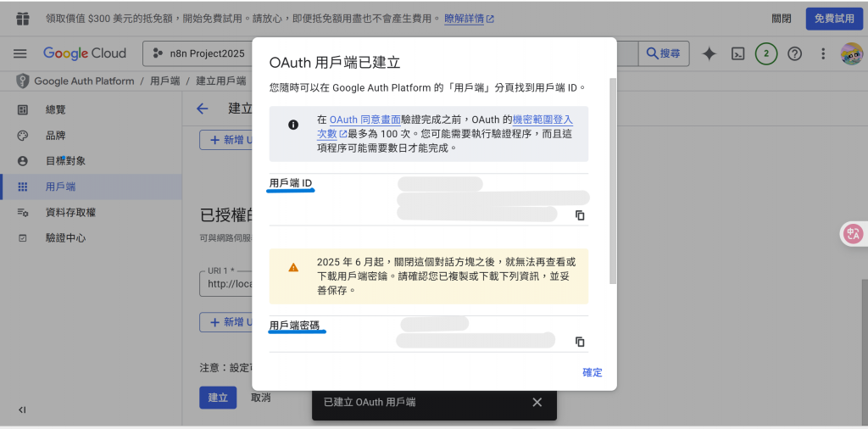Open the main navigation hamburger menu
This screenshot has height=429, width=868.
20,53
